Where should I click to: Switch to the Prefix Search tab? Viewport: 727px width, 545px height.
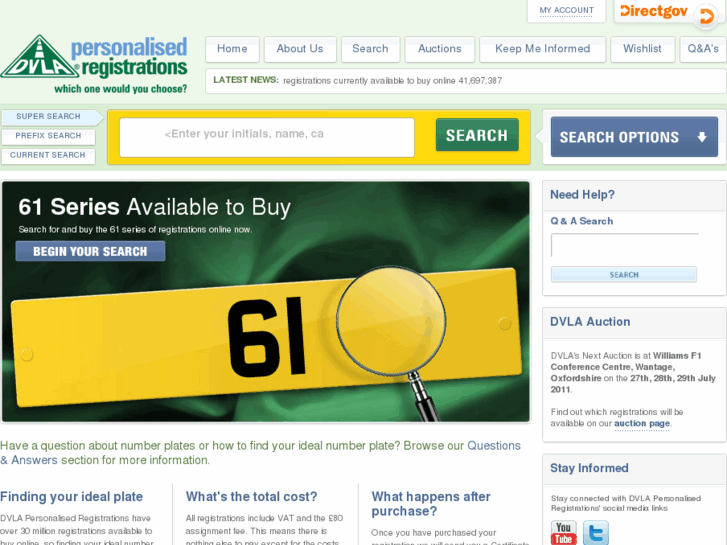tap(49, 136)
